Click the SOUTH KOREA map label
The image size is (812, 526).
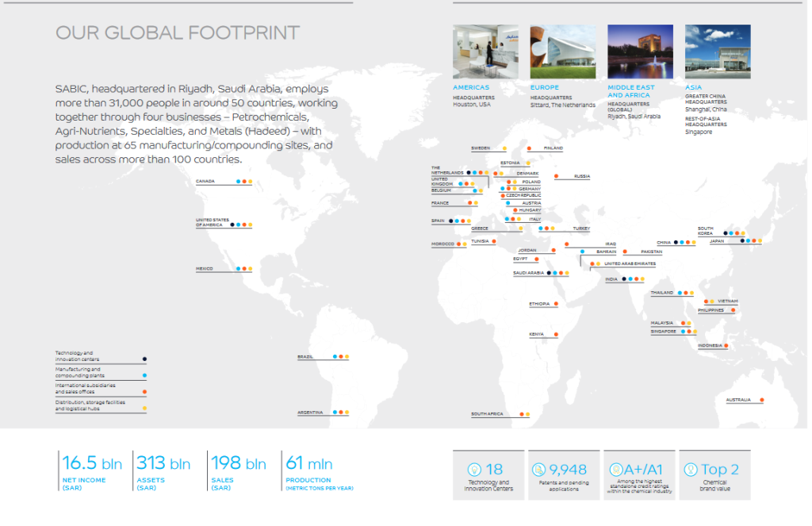pos(705,231)
